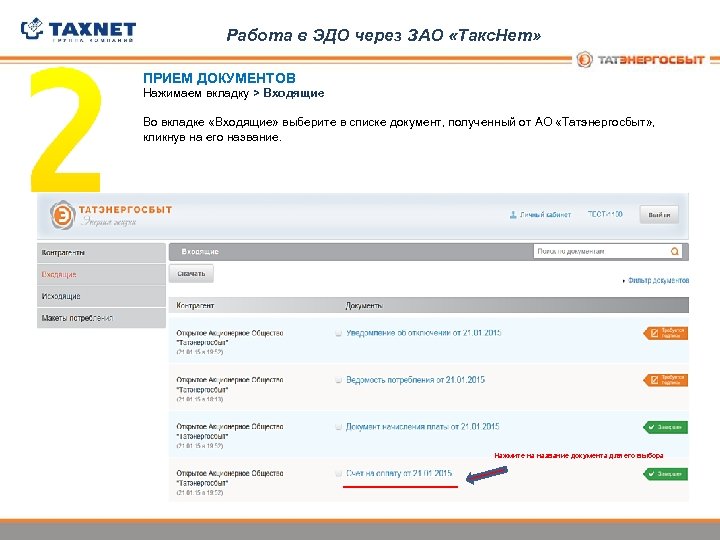
Task: Click the Входящие title bar heading
Action: pyautogui.click(x=200, y=252)
